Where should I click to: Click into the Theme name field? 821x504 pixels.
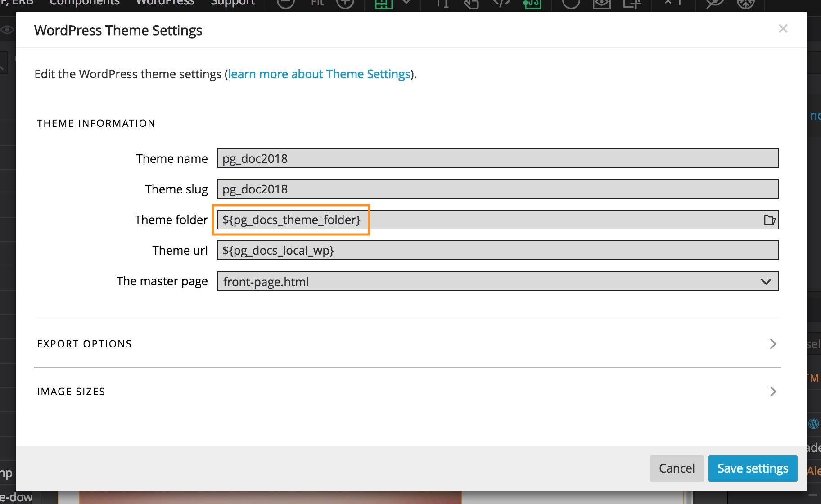click(497, 158)
